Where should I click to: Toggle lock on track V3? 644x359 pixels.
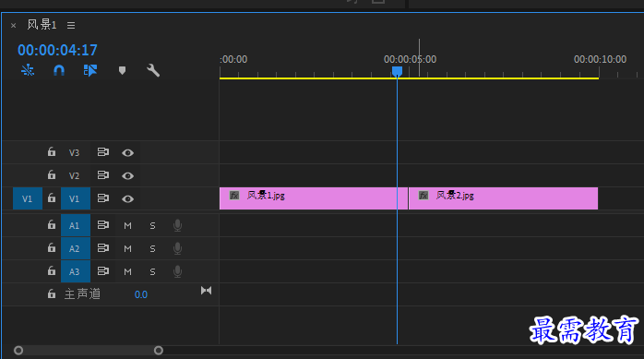point(52,152)
